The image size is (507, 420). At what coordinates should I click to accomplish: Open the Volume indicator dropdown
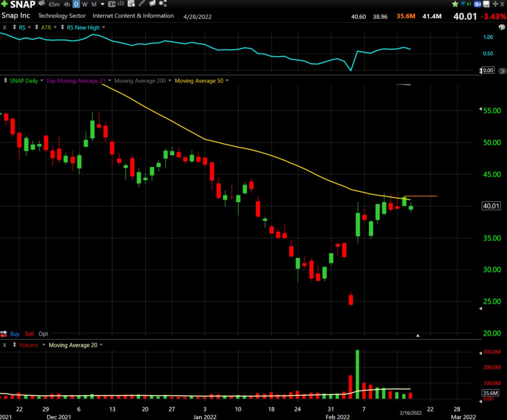(x=44, y=345)
